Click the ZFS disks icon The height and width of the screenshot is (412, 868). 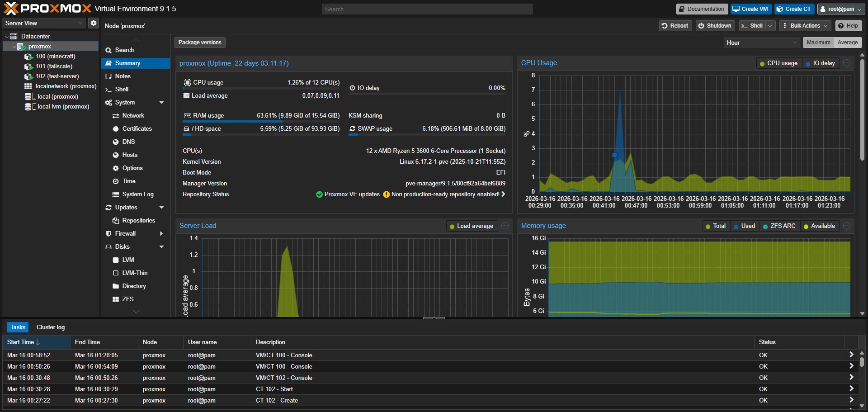(116, 299)
